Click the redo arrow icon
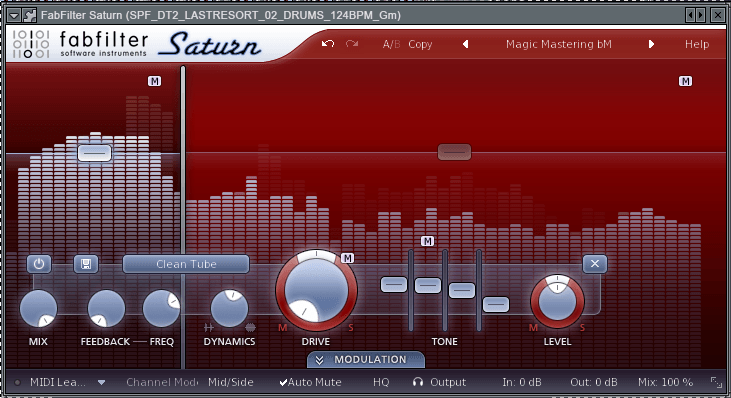 coord(352,44)
